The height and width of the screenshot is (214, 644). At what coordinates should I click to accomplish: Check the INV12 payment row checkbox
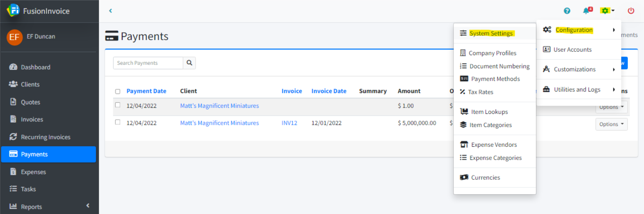[x=117, y=122]
